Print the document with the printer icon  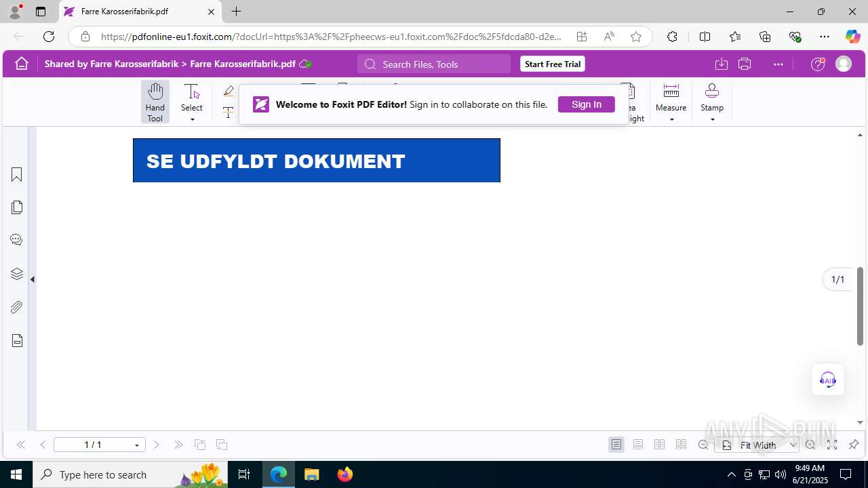pos(745,64)
